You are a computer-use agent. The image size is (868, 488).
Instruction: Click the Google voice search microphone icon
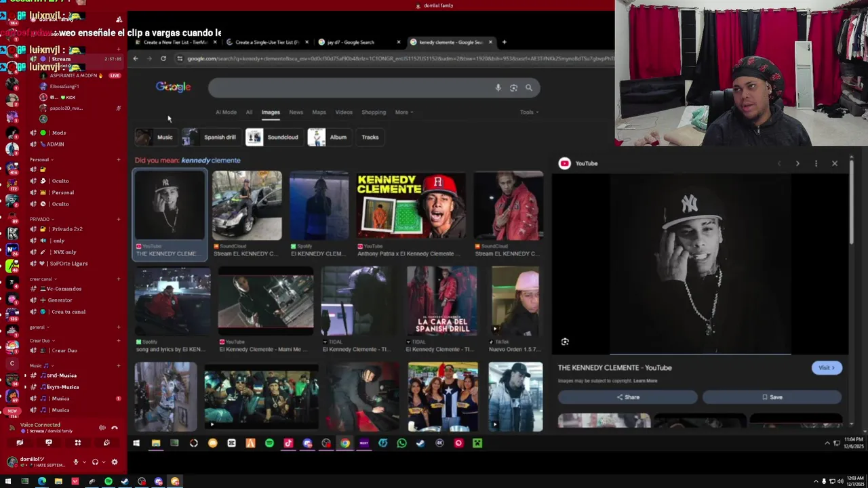click(498, 87)
